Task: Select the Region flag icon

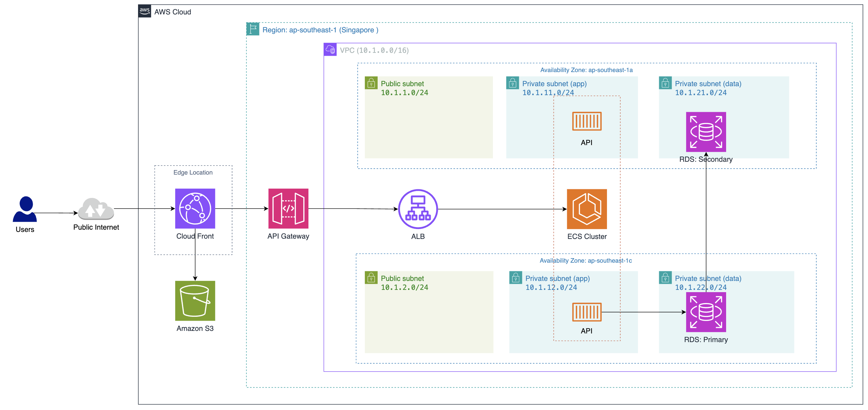Action: (253, 29)
